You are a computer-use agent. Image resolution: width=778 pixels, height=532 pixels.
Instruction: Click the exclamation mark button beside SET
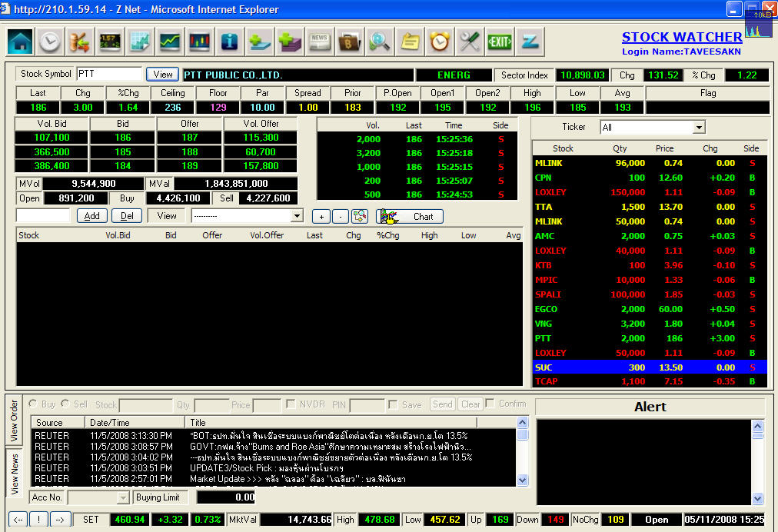click(x=38, y=520)
